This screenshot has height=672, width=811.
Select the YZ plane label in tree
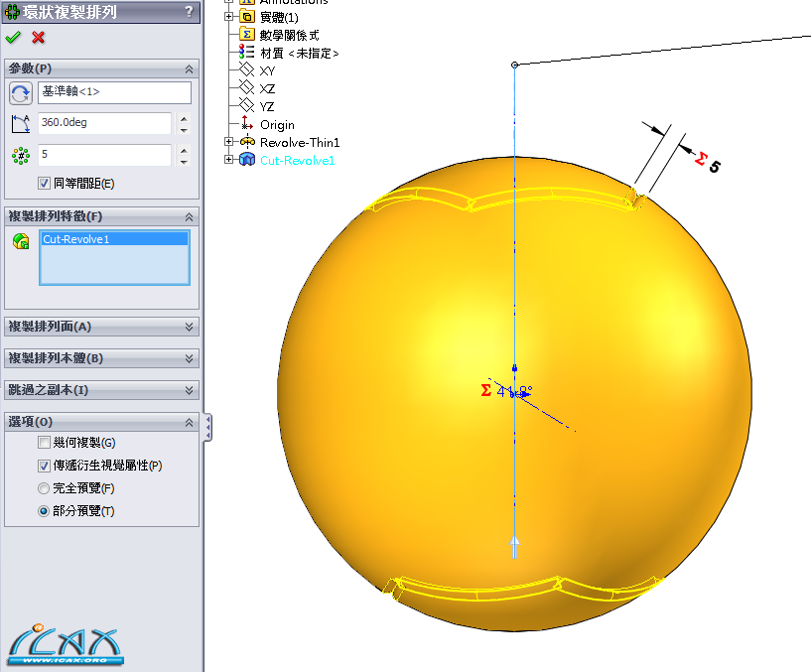click(x=267, y=106)
